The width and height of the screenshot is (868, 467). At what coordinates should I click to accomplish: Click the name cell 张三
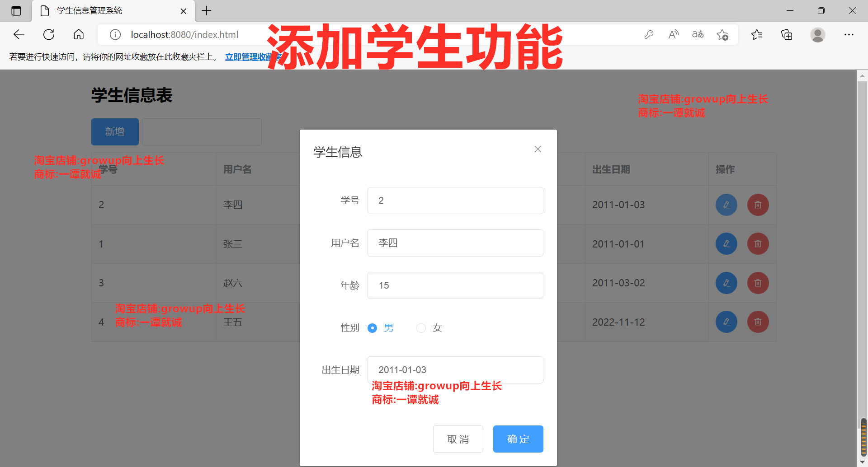tap(233, 244)
